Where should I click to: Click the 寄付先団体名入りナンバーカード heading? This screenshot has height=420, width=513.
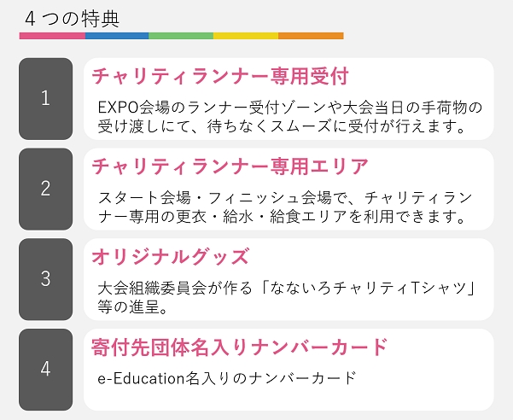[240, 347]
